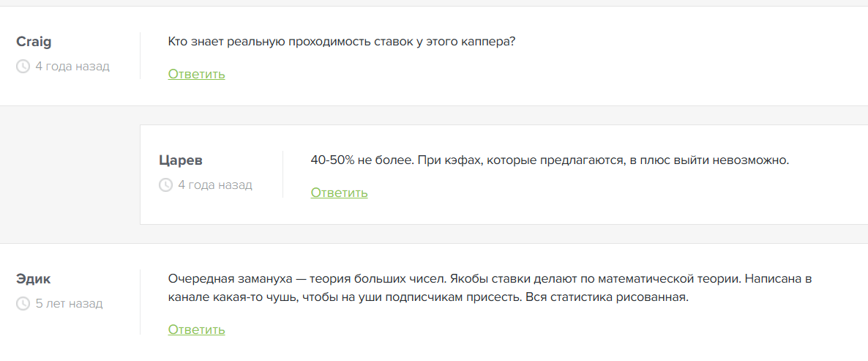868x361 pixels.
Task: Click the vertical divider inside Царев's reply card
Action: [x=283, y=174]
